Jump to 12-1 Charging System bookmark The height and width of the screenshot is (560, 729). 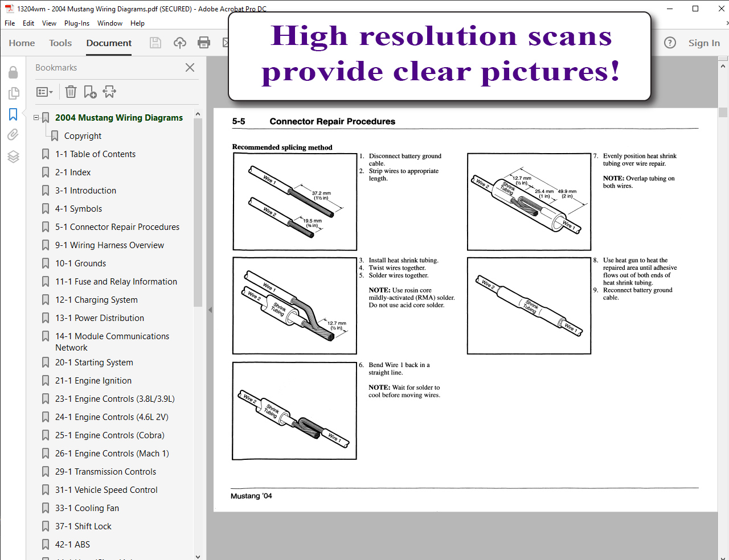point(96,300)
